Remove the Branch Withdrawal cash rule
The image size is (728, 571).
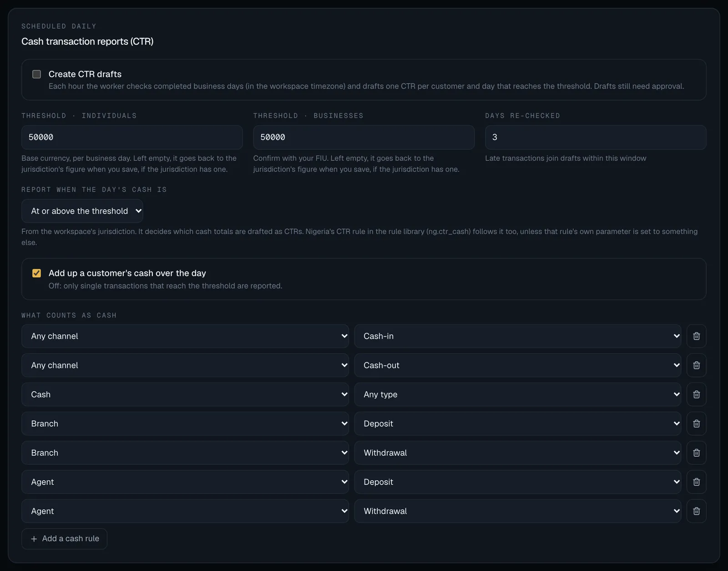[x=696, y=453]
